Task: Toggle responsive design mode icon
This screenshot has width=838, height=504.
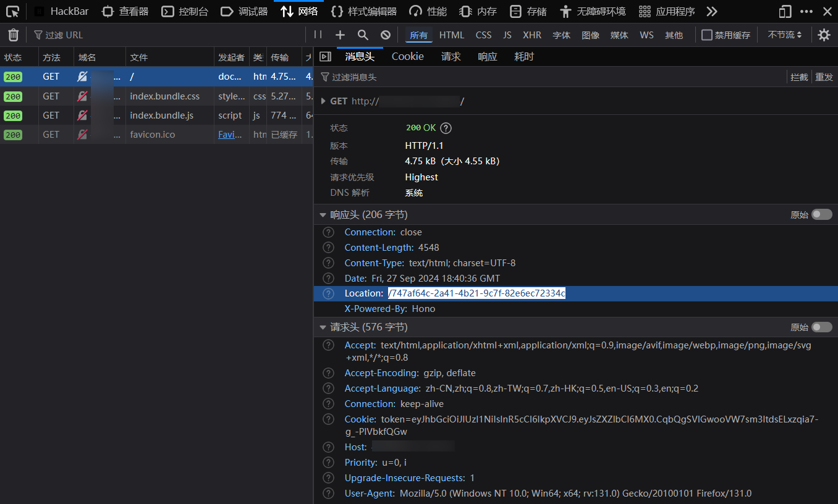Action: point(785,11)
